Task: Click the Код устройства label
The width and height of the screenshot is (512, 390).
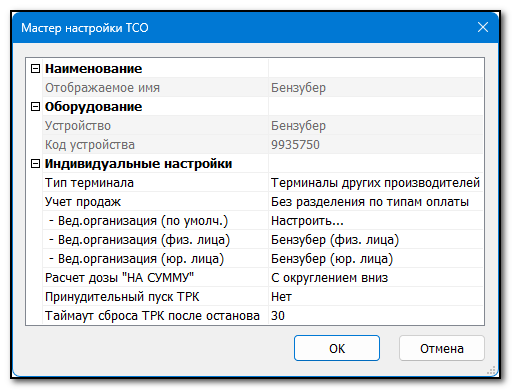Action: tap(90, 145)
